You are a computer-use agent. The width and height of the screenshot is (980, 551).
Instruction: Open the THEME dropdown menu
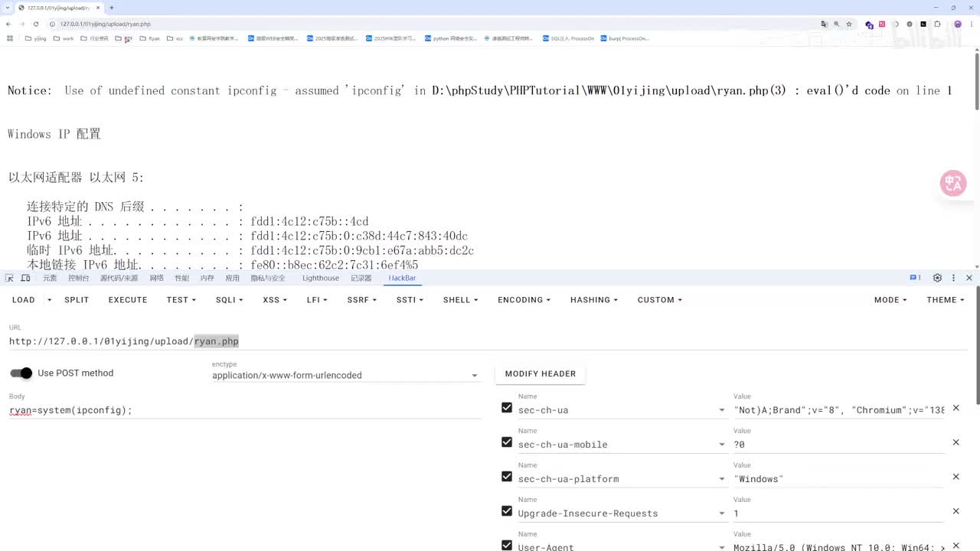tap(946, 300)
